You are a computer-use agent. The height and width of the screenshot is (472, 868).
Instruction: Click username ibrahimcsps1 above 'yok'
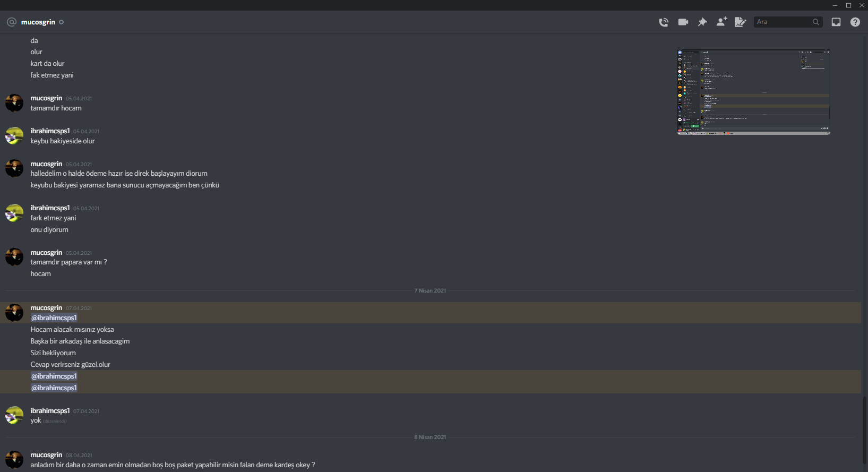50,410
